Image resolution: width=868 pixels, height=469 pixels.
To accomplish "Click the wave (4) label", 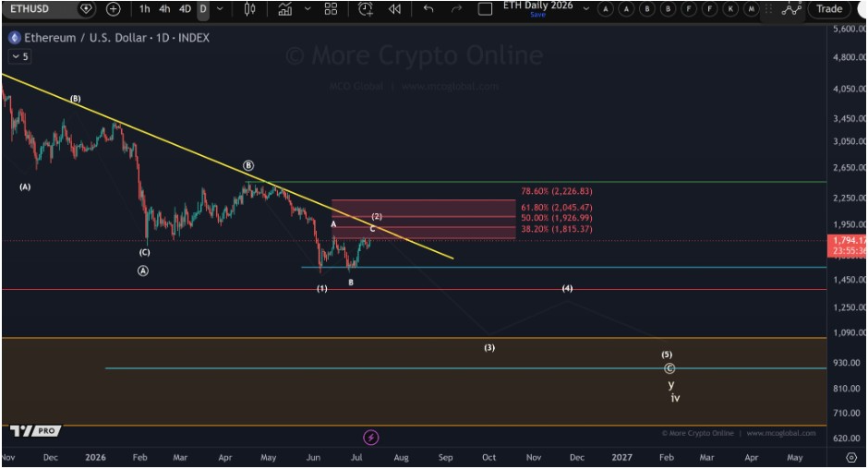I will point(567,288).
